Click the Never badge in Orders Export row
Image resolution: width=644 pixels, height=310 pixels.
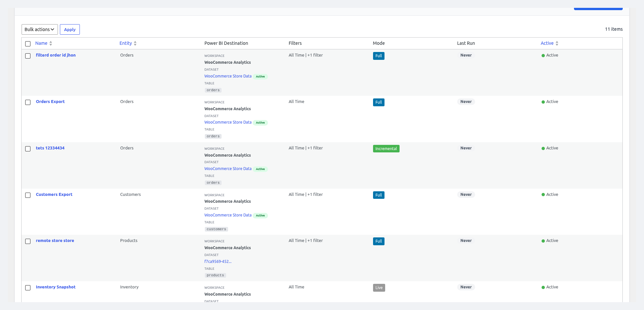coord(466,102)
